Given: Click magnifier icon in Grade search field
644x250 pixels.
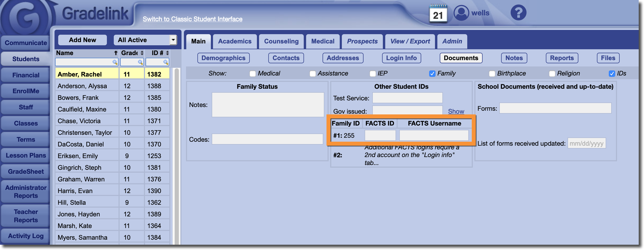Looking at the screenshot, I should click(140, 62).
